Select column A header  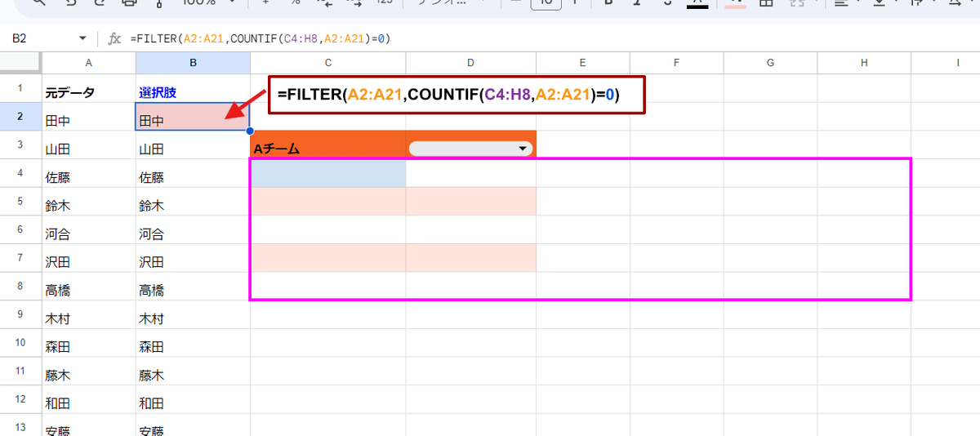tap(89, 62)
